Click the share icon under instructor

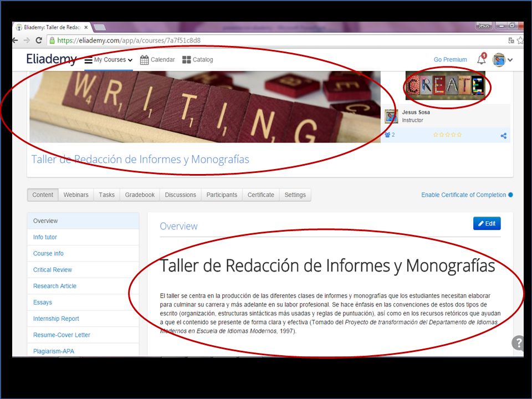pos(504,136)
